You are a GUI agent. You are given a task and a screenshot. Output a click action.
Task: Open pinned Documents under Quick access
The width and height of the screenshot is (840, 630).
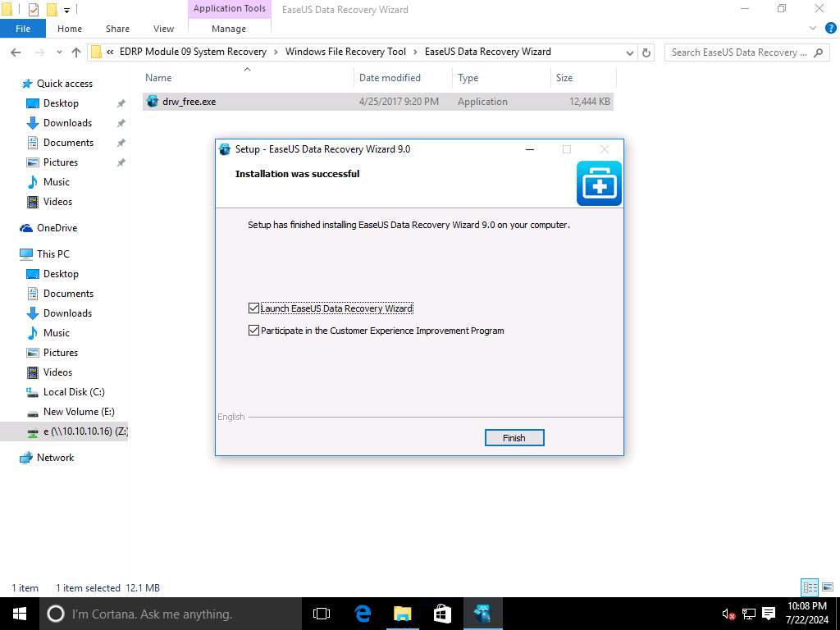69,143
